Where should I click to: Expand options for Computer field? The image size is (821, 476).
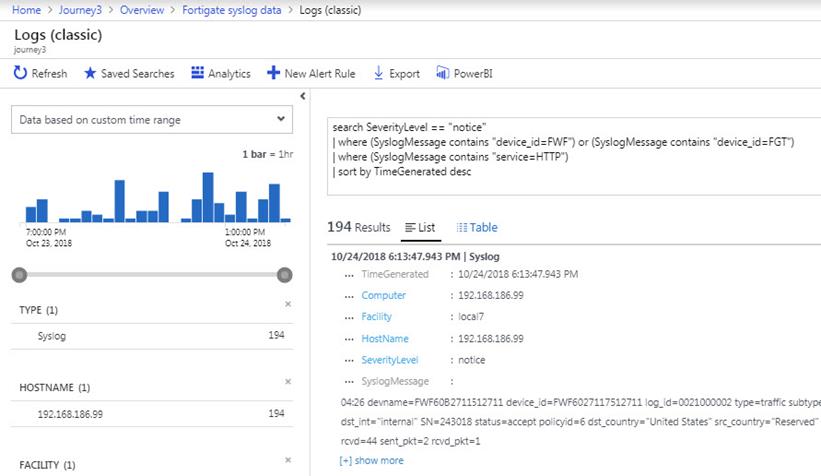point(349,295)
